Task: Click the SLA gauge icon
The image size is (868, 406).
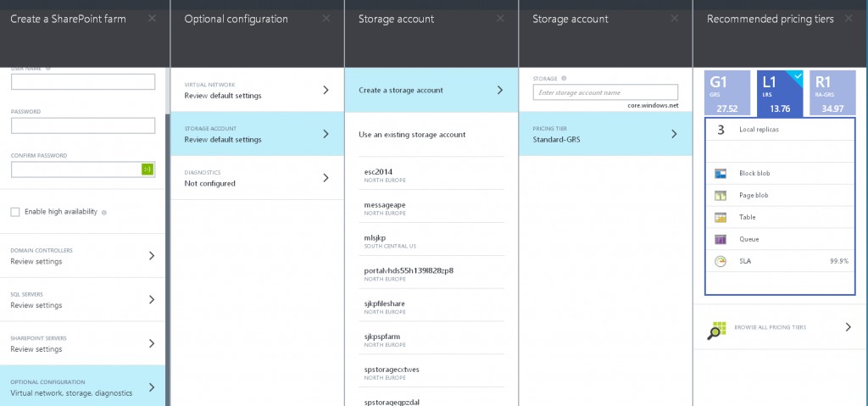Action: tap(721, 261)
